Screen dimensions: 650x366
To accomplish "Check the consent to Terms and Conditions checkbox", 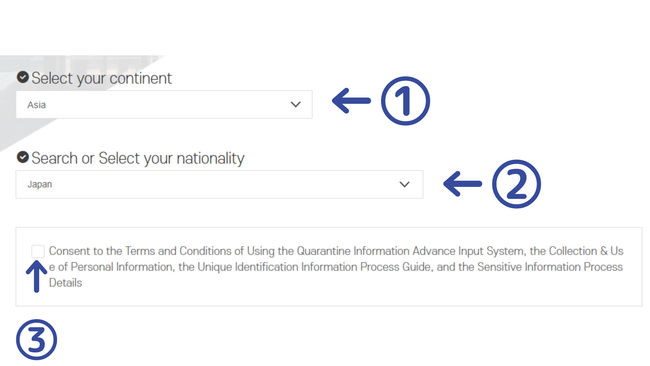I will [38, 251].
